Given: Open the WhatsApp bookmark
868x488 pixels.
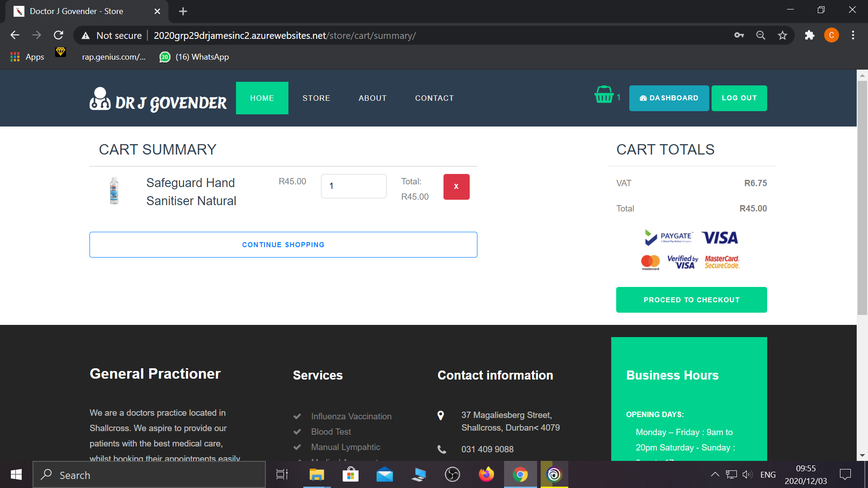Looking at the screenshot, I should click(x=194, y=57).
